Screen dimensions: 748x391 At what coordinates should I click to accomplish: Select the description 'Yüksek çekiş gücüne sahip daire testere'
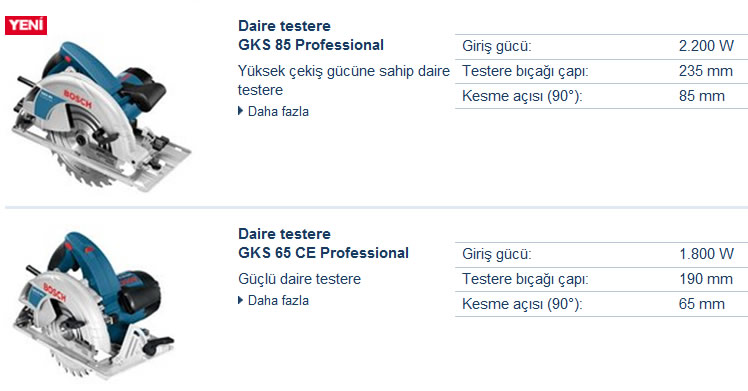344,80
